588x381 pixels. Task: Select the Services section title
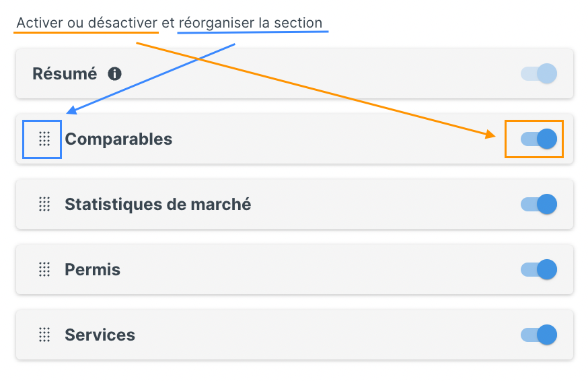[100, 335]
